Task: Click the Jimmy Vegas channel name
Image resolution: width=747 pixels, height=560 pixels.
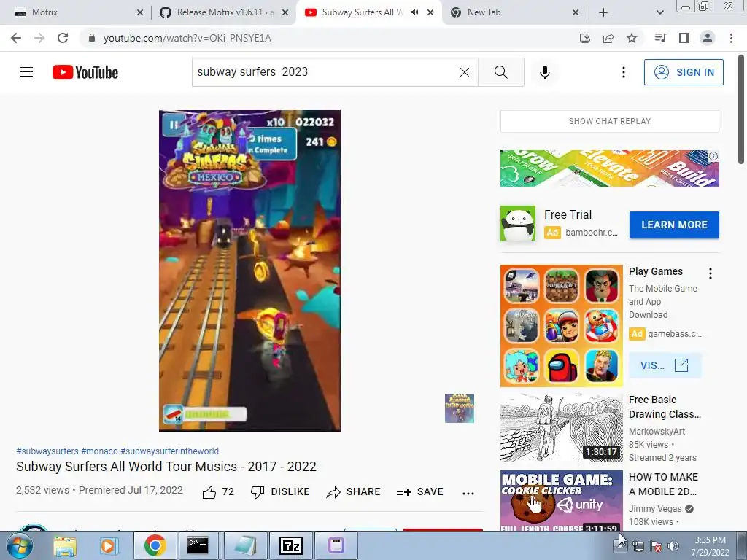Action: pyautogui.click(x=655, y=508)
